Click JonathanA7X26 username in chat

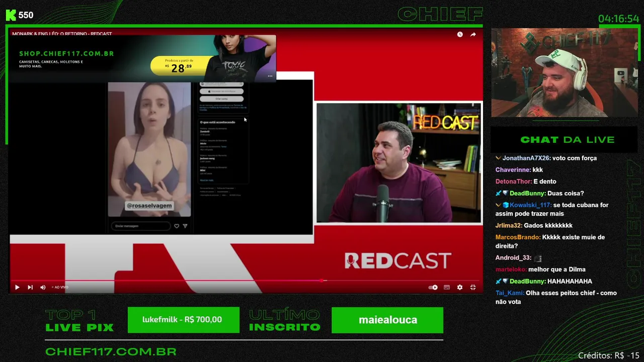[x=526, y=158]
